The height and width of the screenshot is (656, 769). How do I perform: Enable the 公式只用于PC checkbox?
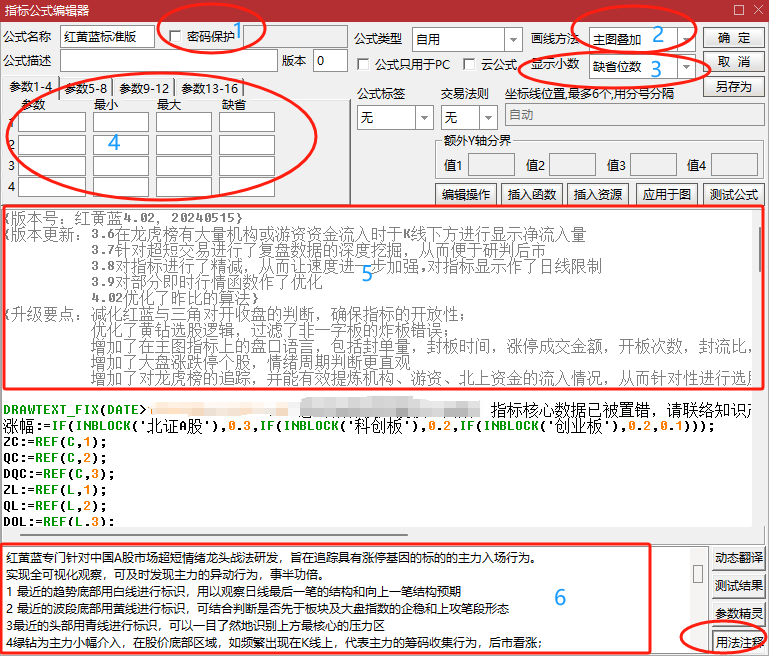pos(363,64)
